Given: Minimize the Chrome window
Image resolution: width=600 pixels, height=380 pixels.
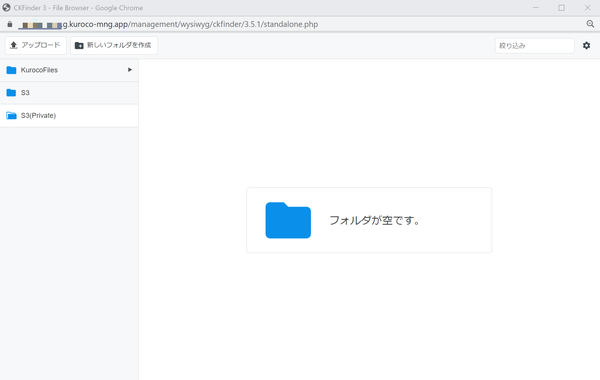Looking at the screenshot, I should pyautogui.click(x=536, y=8).
